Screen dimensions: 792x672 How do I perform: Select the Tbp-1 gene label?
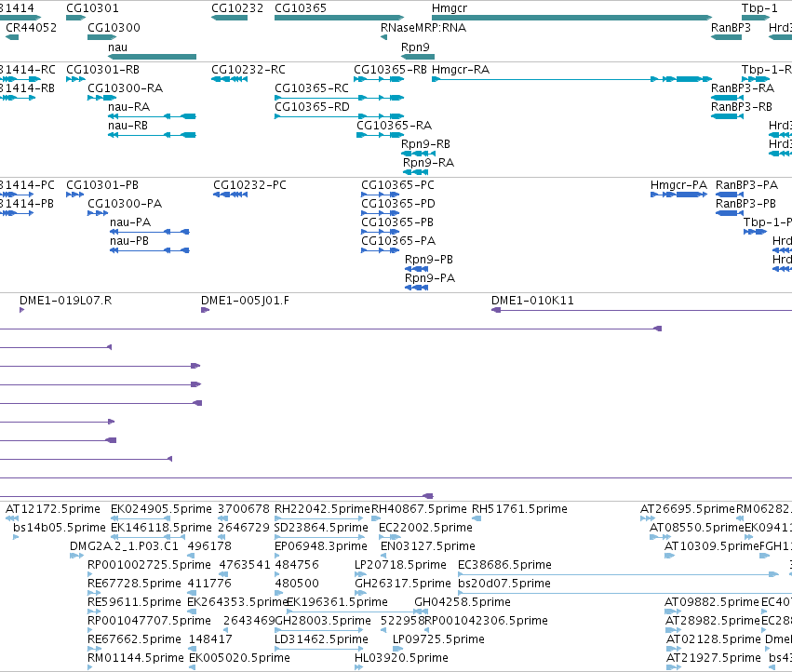759,8
